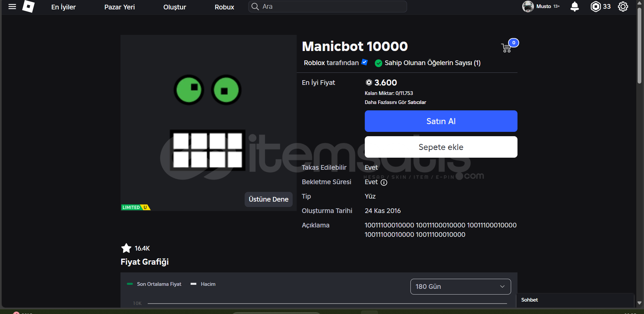Toggle Son Ortalama Fiyat legend entry
Screen dimensions: 644x314
coord(154,284)
